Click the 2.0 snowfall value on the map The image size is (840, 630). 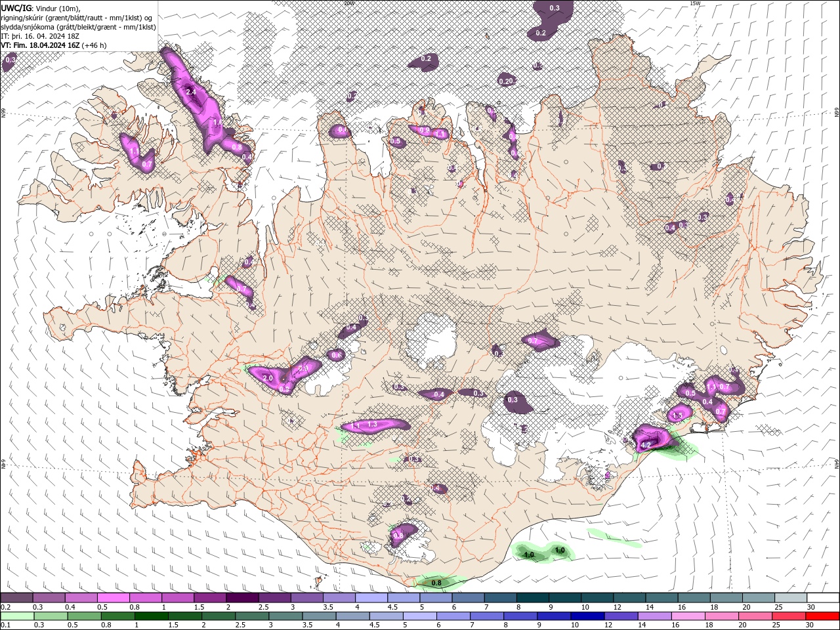(x=268, y=379)
